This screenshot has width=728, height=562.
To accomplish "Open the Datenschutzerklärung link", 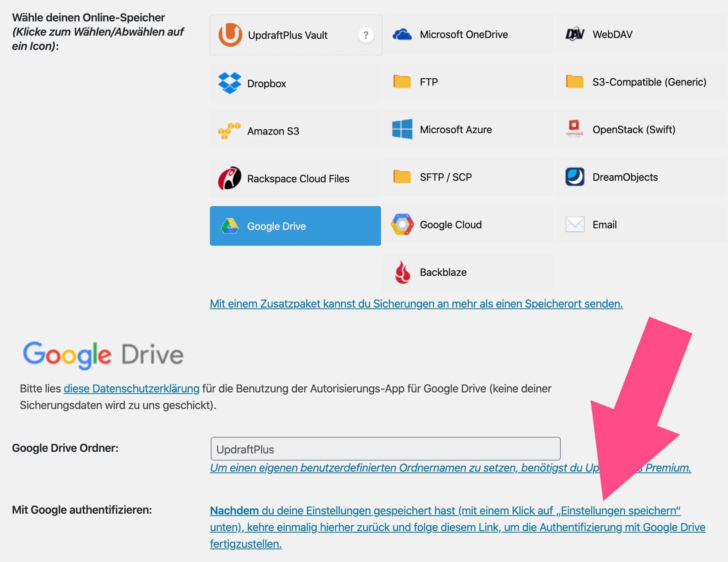I will 130,389.
